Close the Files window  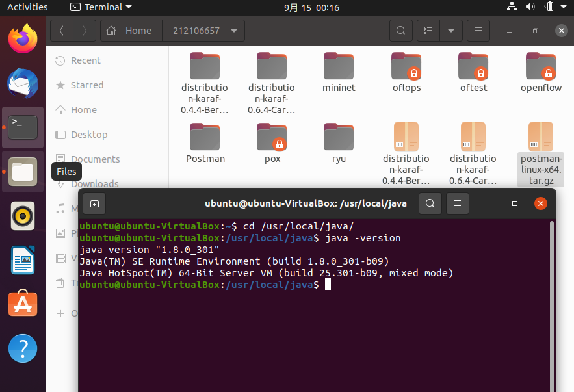(561, 31)
